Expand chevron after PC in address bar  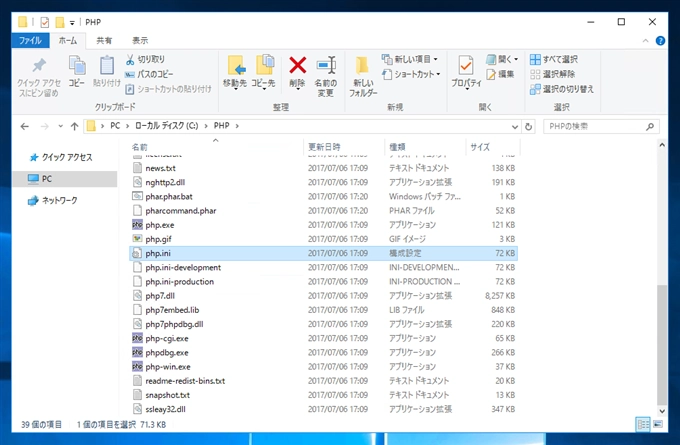click(128, 126)
